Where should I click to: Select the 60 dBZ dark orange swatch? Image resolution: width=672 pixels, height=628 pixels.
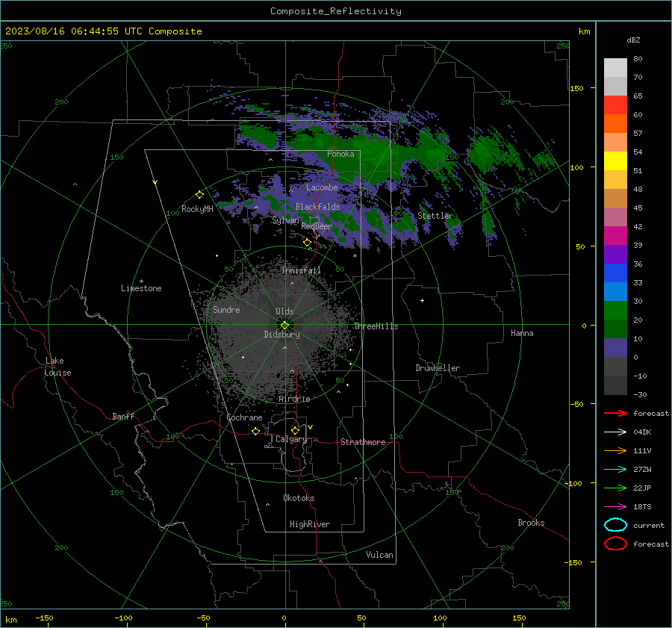(615, 123)
